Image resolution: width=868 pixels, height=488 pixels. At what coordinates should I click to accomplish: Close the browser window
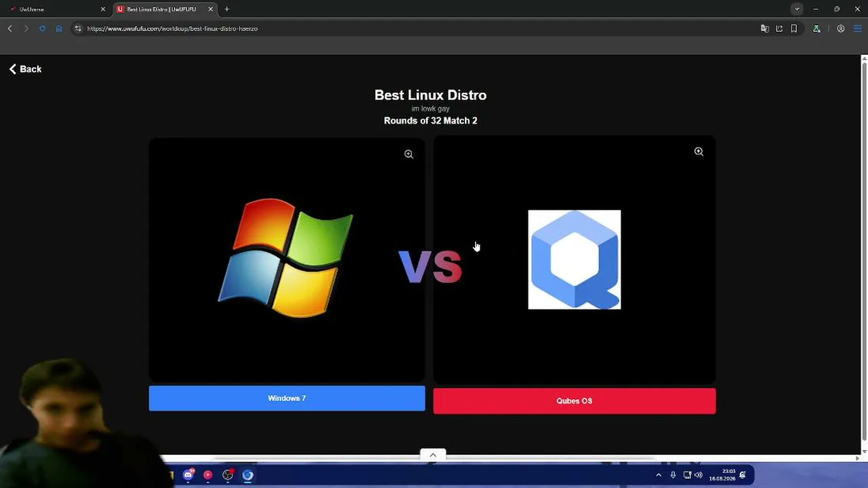[857, 9]
